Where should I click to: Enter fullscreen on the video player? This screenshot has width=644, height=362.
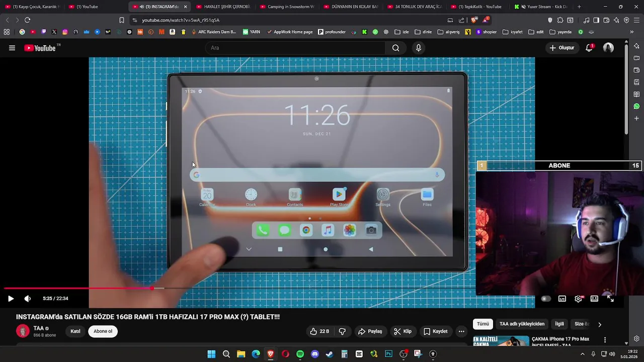point(610,299)
